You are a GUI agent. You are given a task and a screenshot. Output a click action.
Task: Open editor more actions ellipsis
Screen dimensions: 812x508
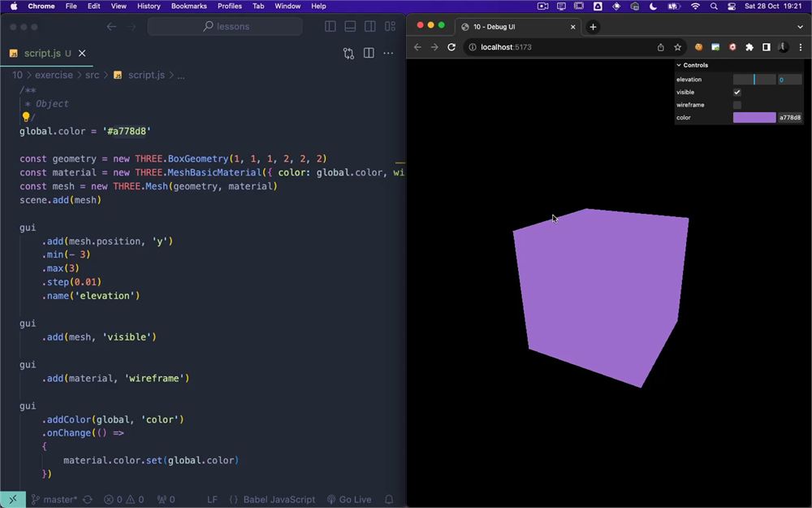[x=388, y=53]
